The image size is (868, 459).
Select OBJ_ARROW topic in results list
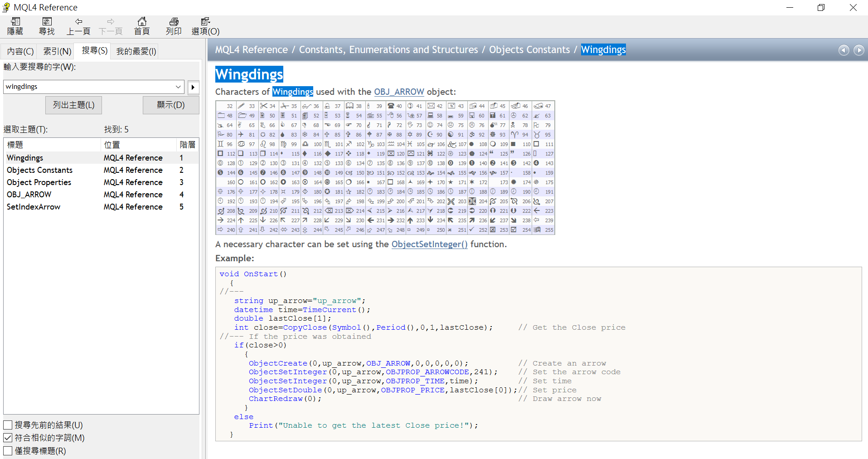[101, 195]
